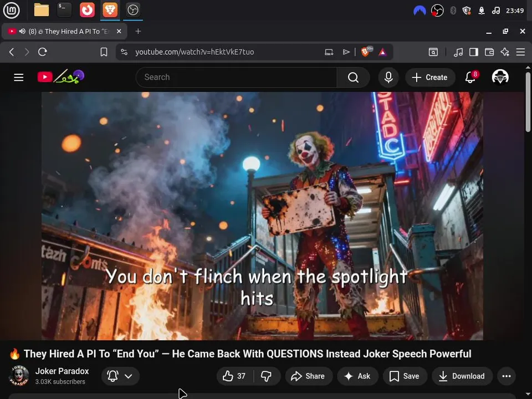
Task: Minimize the Brave browser window
Action: 489,32
